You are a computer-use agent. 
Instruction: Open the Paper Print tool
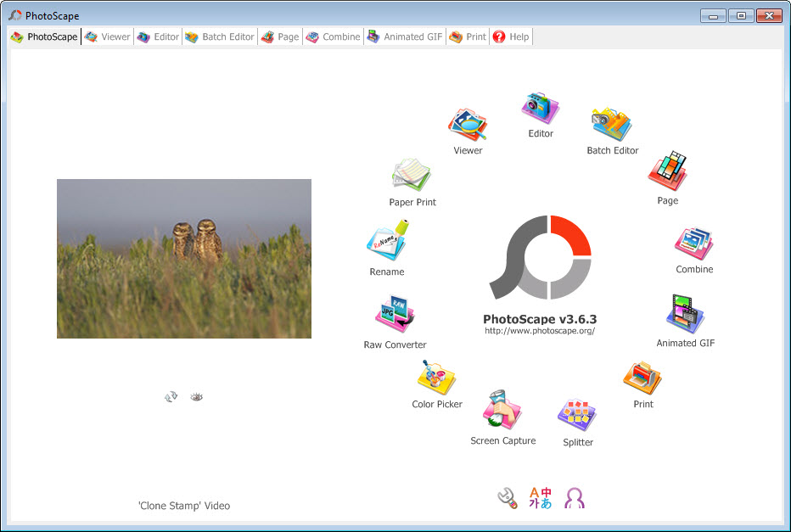(x=412, y=175)
